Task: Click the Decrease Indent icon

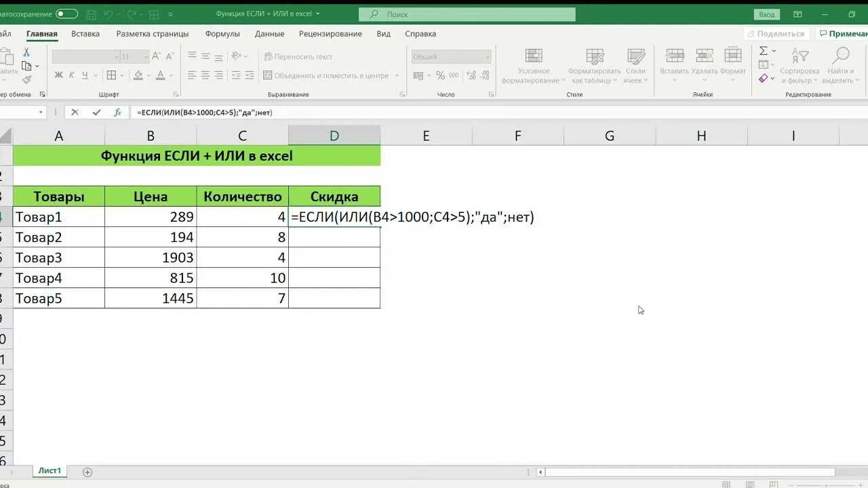Action: point(237,75)
